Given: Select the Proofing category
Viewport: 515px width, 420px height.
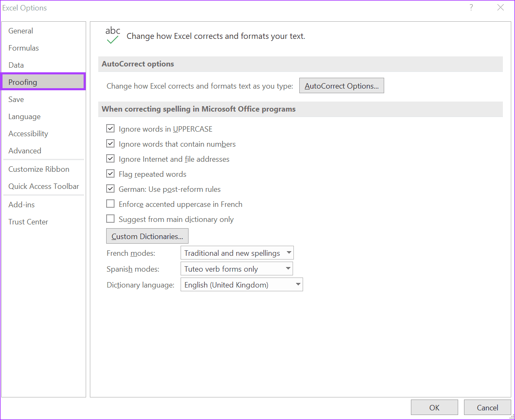Looking at the screenshot, I should [x=44, y=82].
